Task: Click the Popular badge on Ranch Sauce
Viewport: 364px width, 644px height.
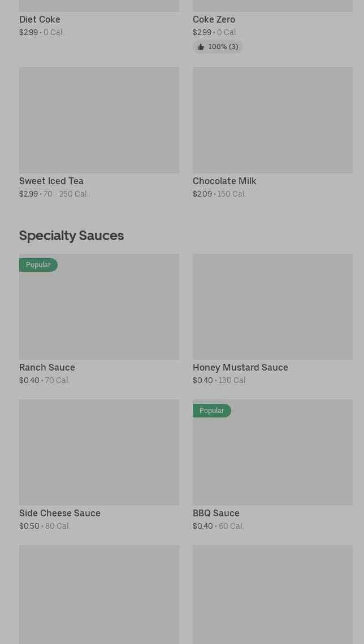Action: (x=38, y=265)
